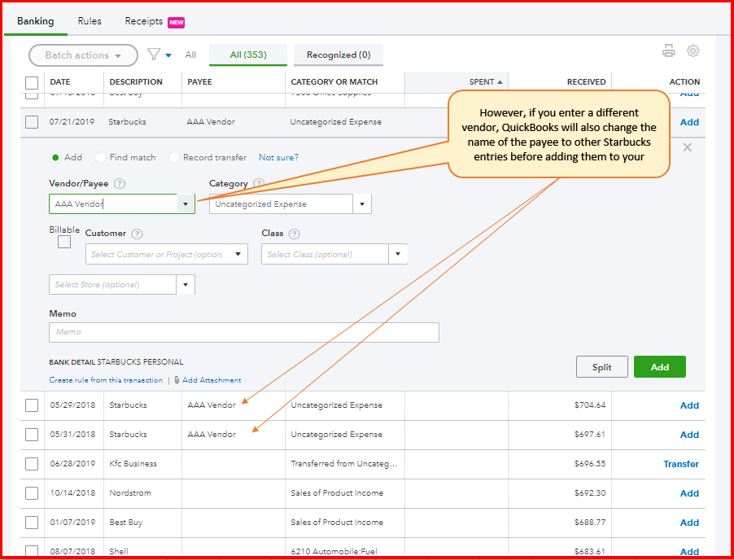Toggle the Billable checkbox
734x560 pixels.
[x=64, y=242]
